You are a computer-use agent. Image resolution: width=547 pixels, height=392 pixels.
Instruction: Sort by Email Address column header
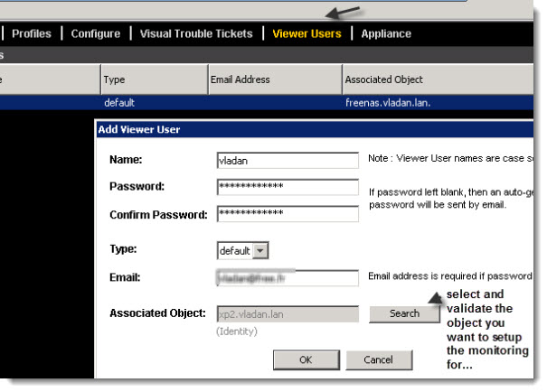[x=275, y=79]
